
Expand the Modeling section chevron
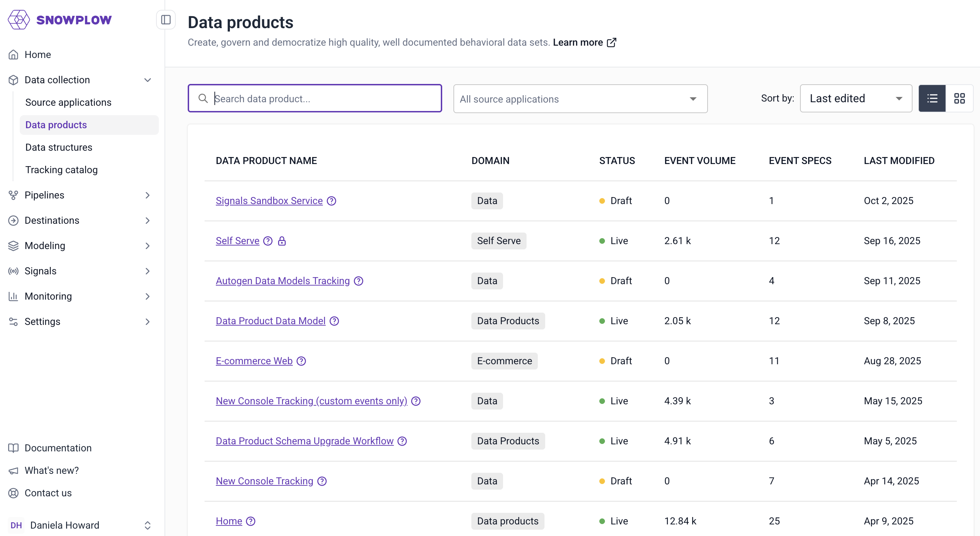coord(148,246)
